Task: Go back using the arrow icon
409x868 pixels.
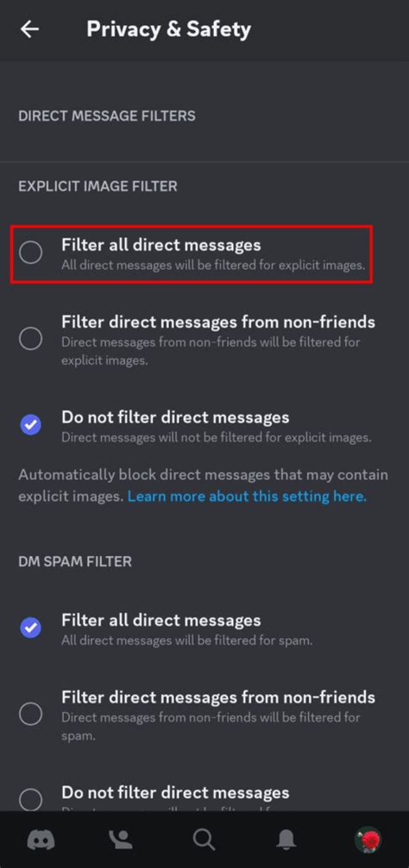Action: point(29,29)
